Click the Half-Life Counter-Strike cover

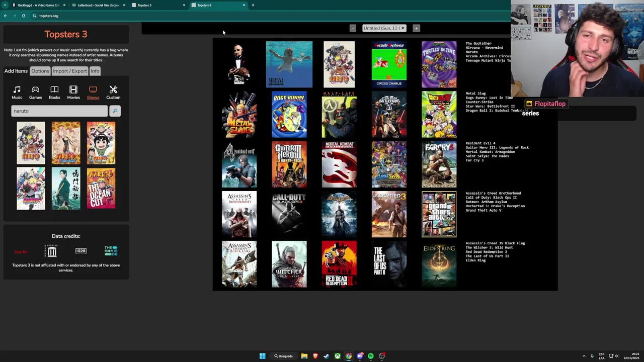click(339, 114)
